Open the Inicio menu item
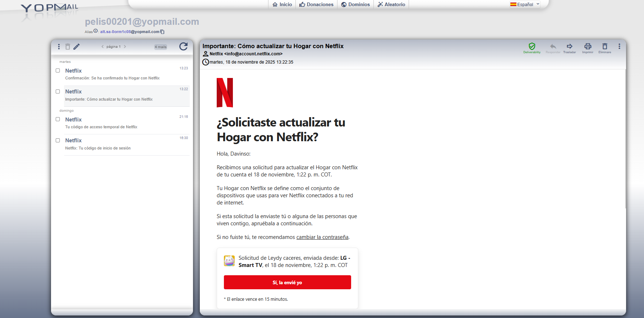The height and width of the screenshot is (318, 644). [282, 4]
